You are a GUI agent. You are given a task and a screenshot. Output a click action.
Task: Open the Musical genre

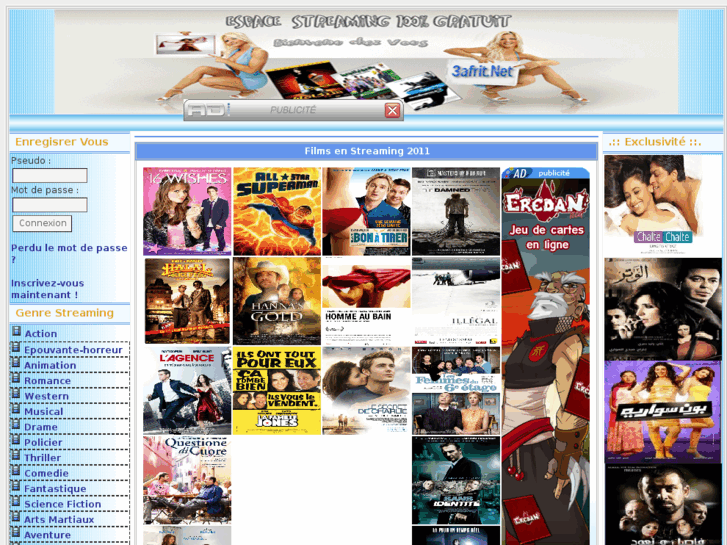[44, 411]
